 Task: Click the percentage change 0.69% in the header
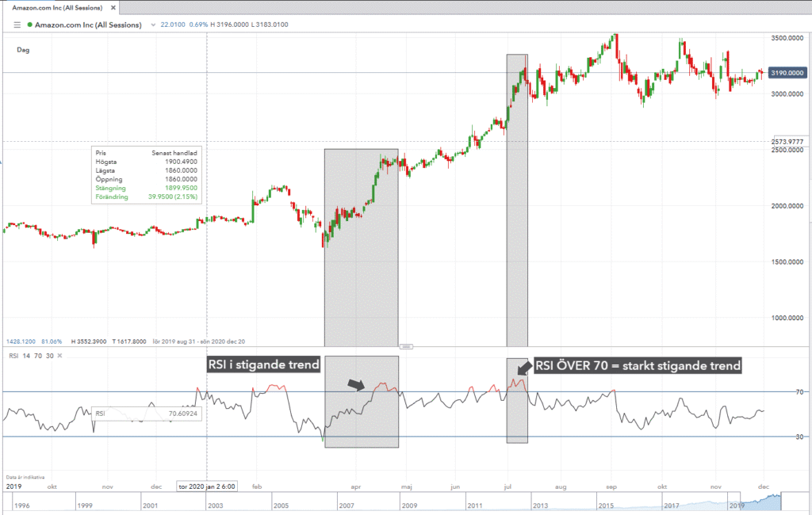[198, 25]
